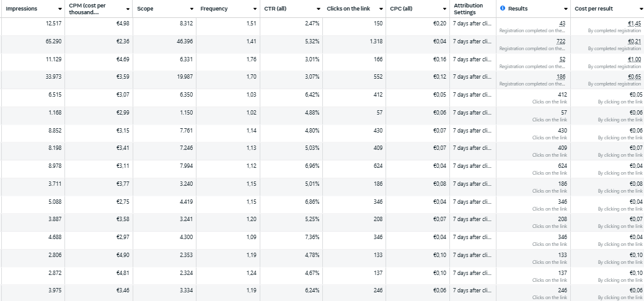644x301 pixels.
Task: Click the info icon beside Results header
Action: 503,9
